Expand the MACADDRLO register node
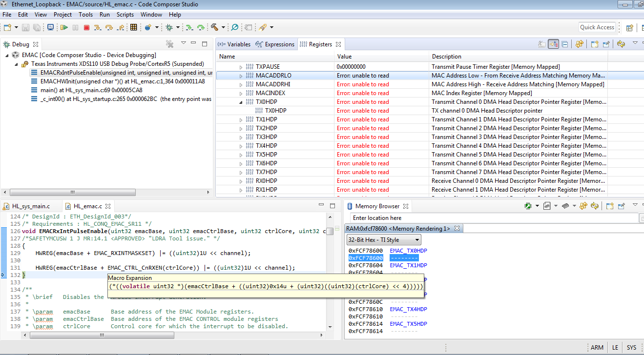The width and height of the screenshot is (644, 355). 241,76
